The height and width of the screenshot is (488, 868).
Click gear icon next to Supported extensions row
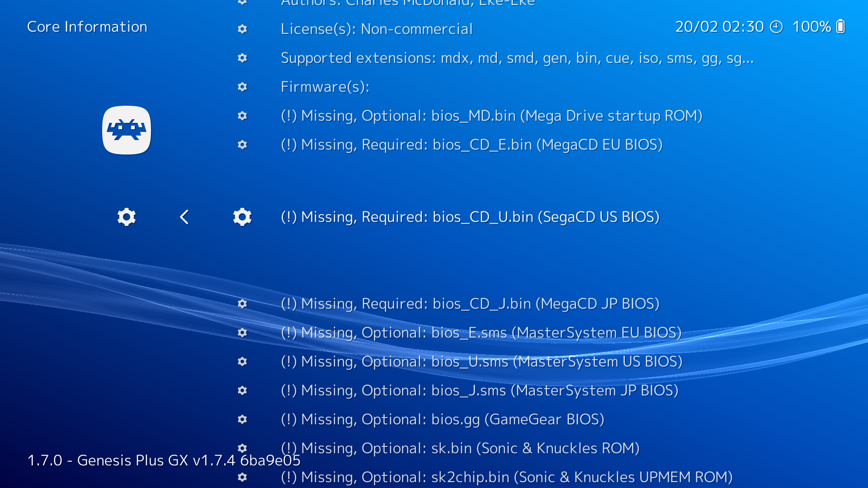pyautogui.click(x=242, y=58)
